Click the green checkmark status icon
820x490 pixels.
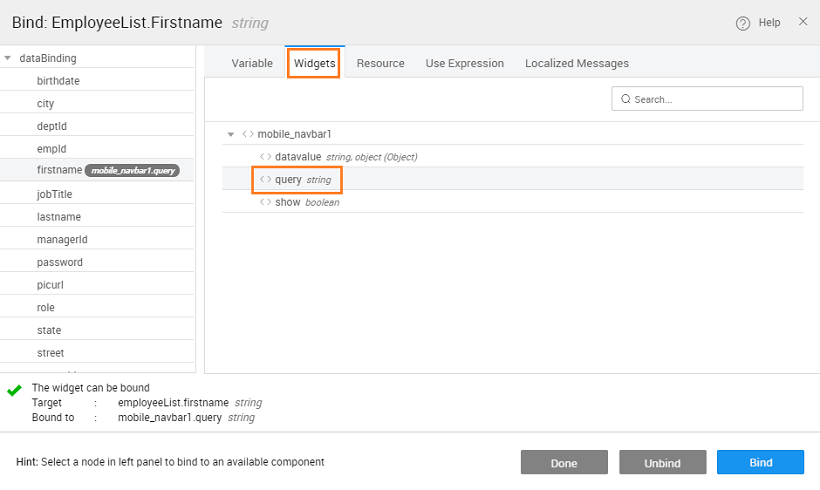pos(14,390)
